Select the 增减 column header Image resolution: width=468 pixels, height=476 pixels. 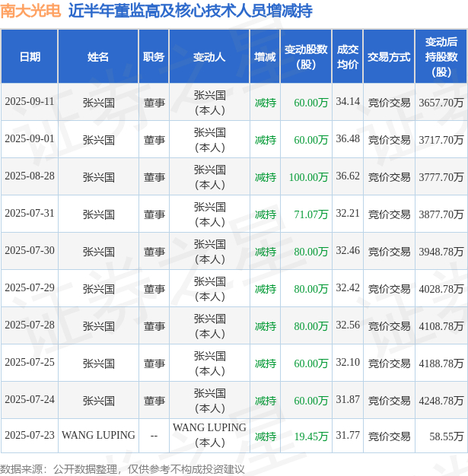(265, 57)
